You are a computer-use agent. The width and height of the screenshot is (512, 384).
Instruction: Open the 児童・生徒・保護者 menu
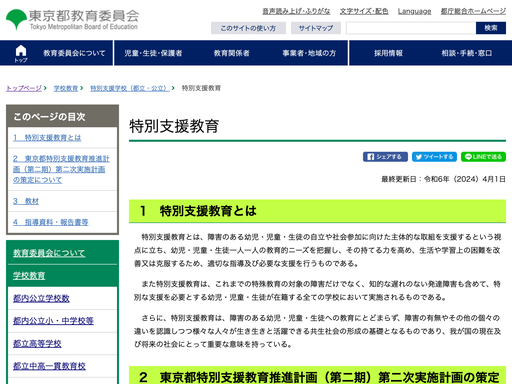pyautogui.click(x=153, y=53)
